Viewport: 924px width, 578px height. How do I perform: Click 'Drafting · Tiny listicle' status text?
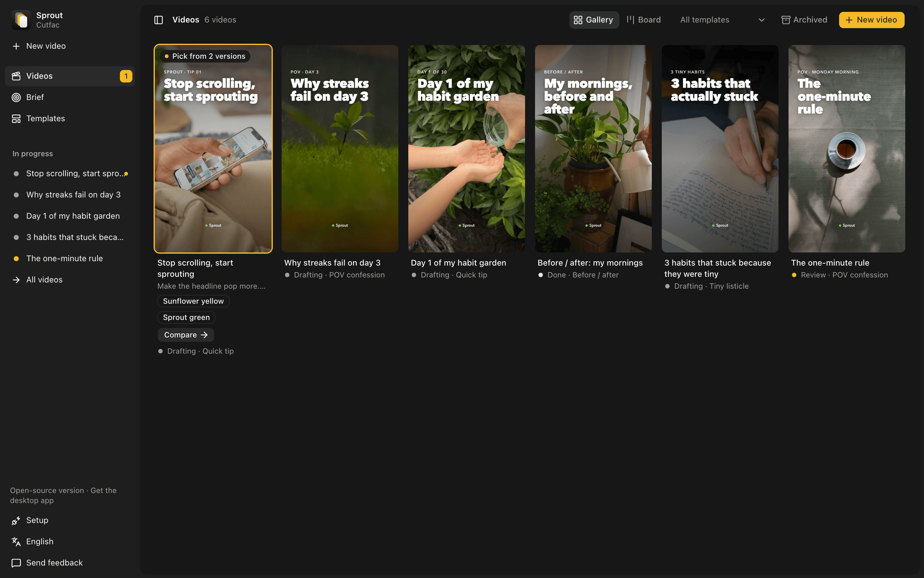[711, 286]
